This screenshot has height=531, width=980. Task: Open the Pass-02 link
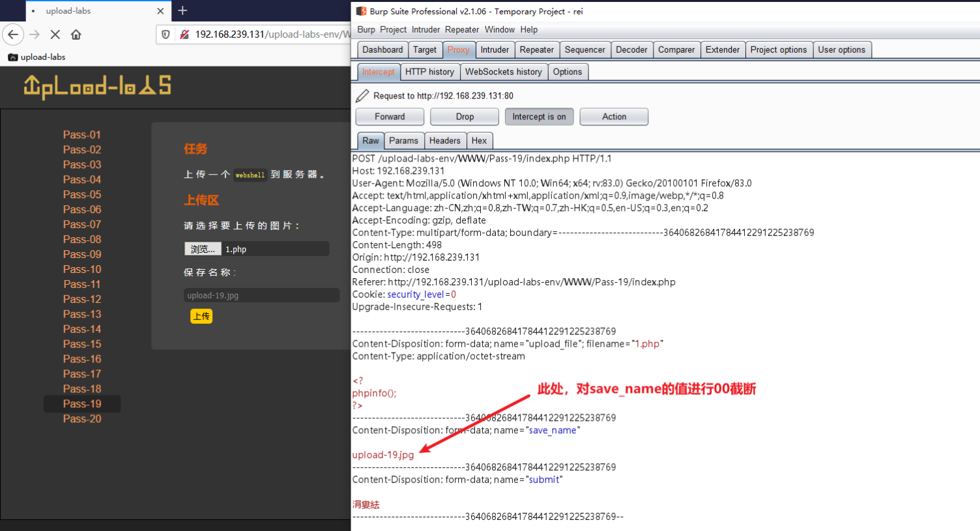(x=82, y=150)
